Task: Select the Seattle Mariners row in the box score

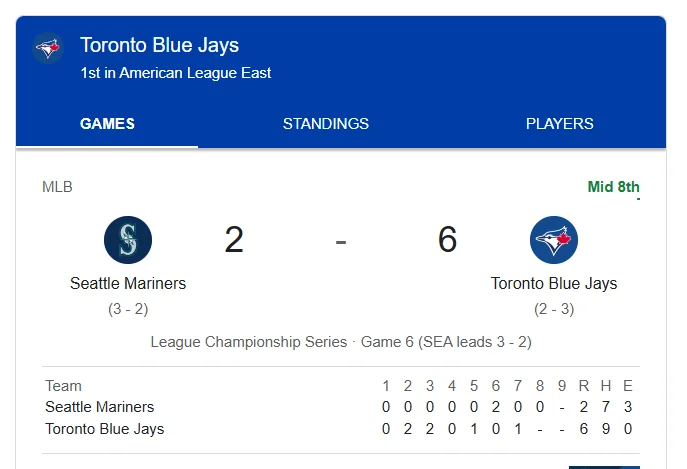Action: 100,407
